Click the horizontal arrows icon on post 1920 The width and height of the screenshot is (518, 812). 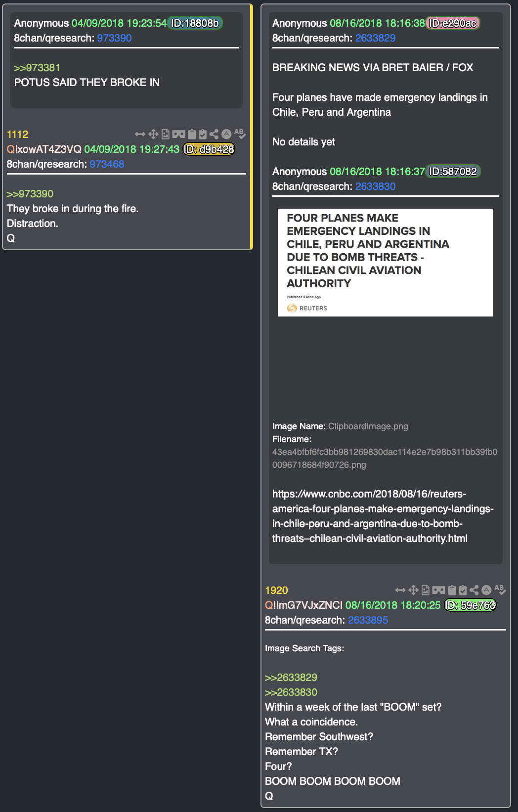point(400,590)
